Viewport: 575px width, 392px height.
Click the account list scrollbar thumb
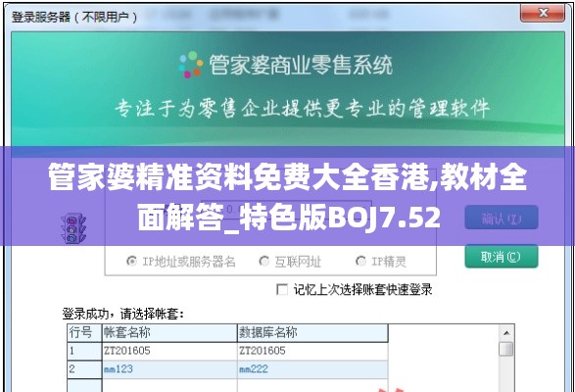pyautogui.click(x=506, y=349)
